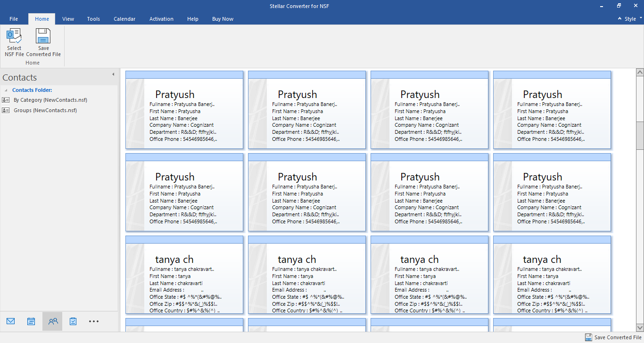644x343 pixels.
Task: Show more navigation options ellipsis
Action: pos(94,321)
